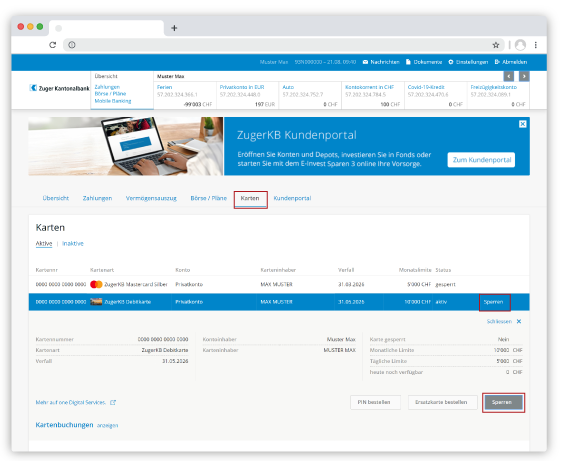Go to previous accounts with left arrow
The image size is (574, 461).
[509, 76]
